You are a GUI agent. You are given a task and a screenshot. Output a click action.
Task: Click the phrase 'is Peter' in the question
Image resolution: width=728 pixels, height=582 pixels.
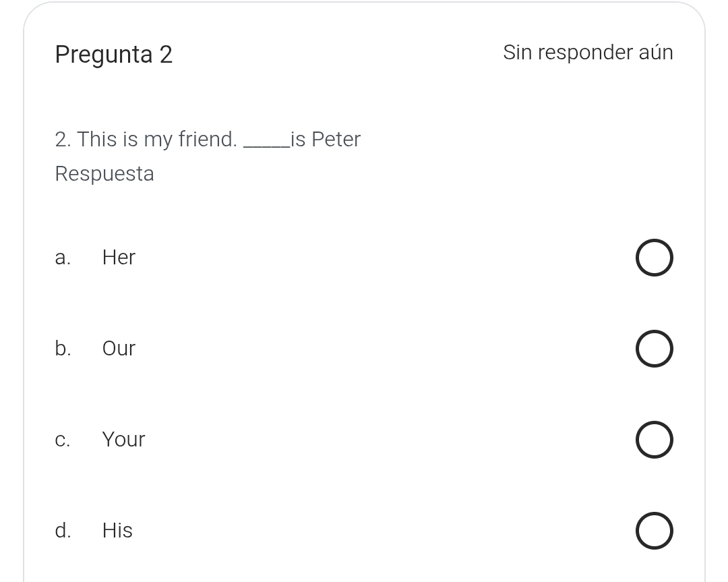pos(326,140)
